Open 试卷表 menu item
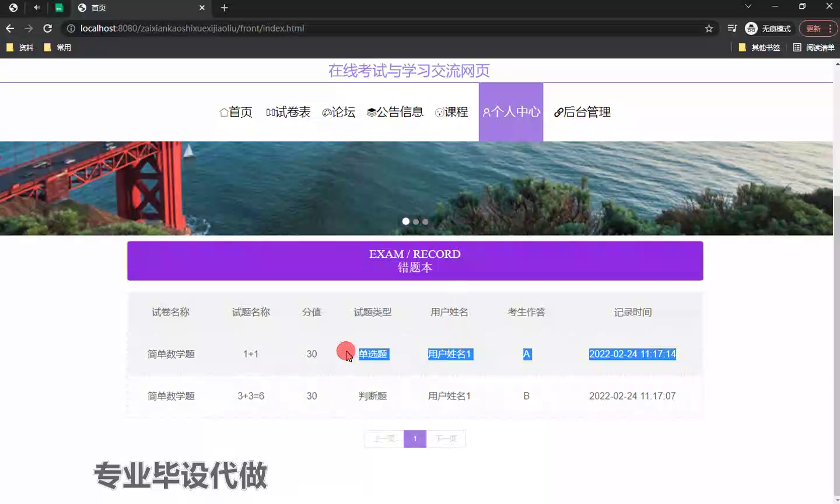Screen dimensions: 840x504 288,112
